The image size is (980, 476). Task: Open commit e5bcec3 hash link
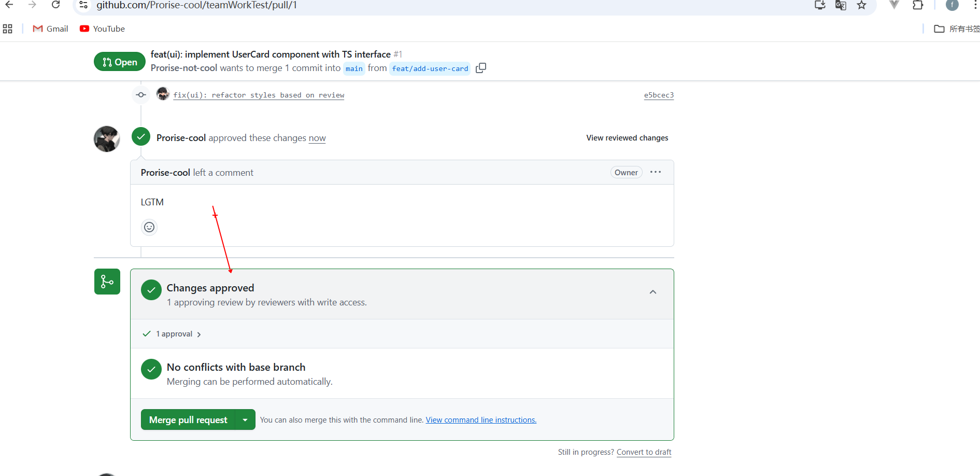[658, 95]
